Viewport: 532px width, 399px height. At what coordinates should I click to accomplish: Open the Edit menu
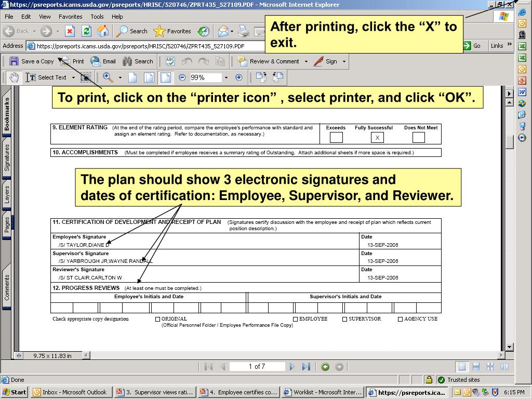pyautogui.click(x=26, y=17)
